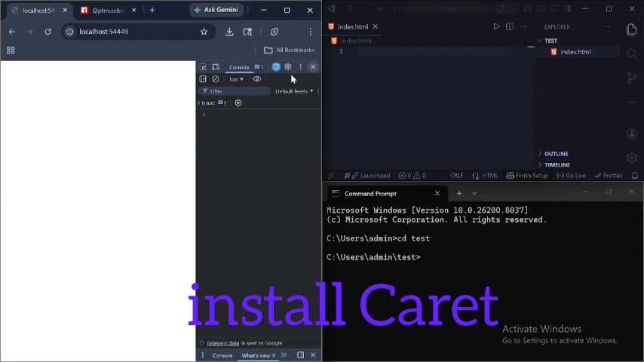Bookmark this page with the star icon
The height and width of the screenshot is (362, 644).
click(204, 32)
